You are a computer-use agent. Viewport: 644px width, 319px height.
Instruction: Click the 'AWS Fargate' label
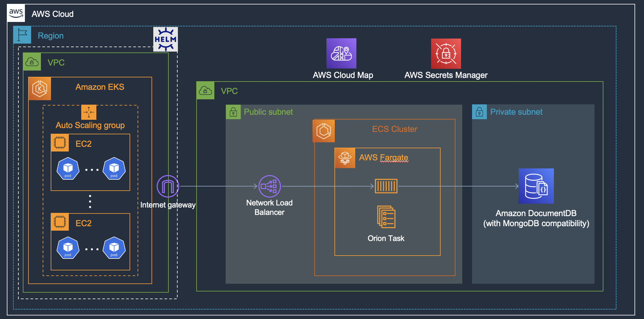(384, 158)
